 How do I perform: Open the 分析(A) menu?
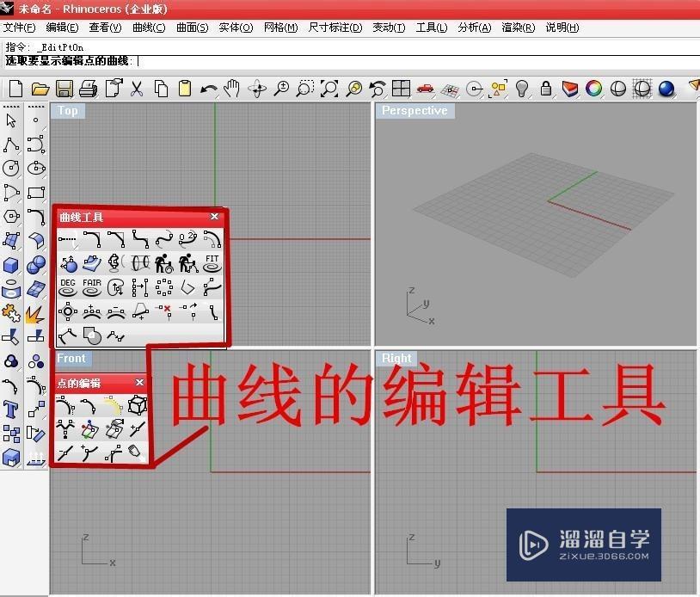point(474,28)
